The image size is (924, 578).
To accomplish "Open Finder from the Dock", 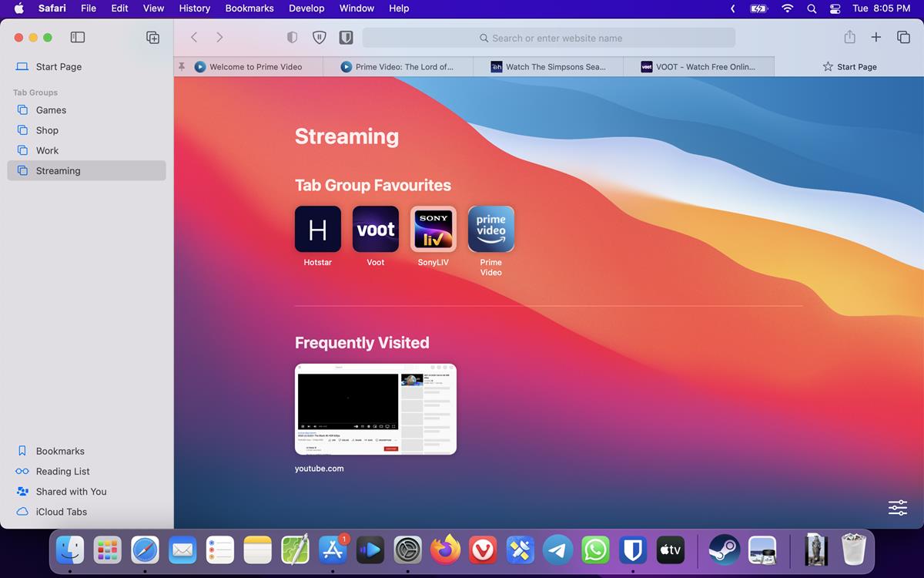I will point(70,549).
